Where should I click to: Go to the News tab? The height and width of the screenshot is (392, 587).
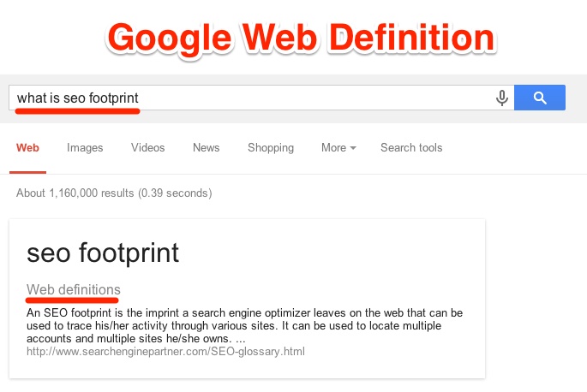207,148
